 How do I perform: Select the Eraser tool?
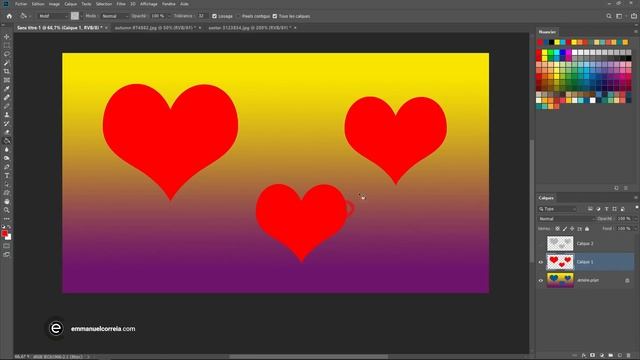tap(7, 132)
